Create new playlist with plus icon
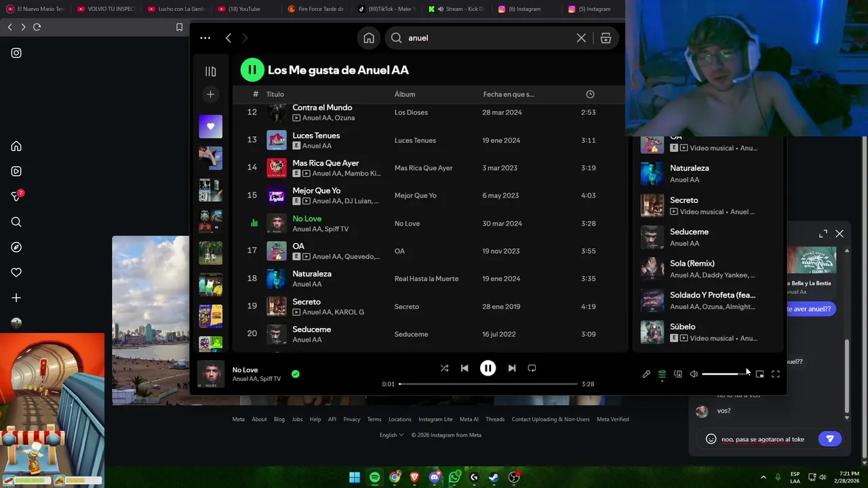Image resolution: width=868 pixels, height=488 pixels. pos(210,94)
